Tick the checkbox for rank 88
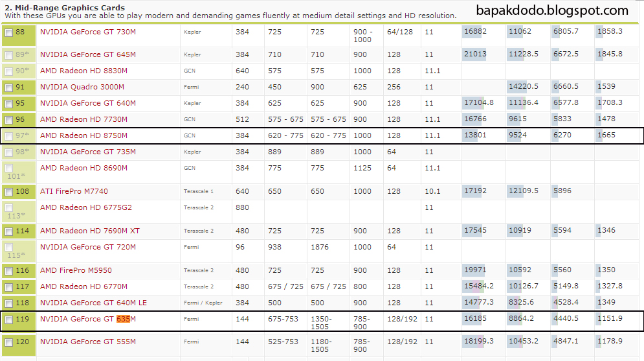Screen dimensions: 644x361 [8, 33]
